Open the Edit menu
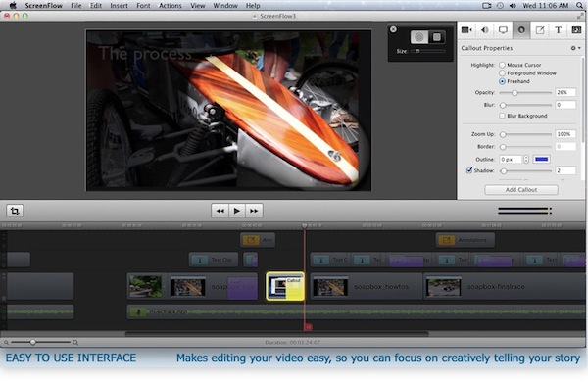This screenshot has height=382, width=588. [x=96, y=6]
